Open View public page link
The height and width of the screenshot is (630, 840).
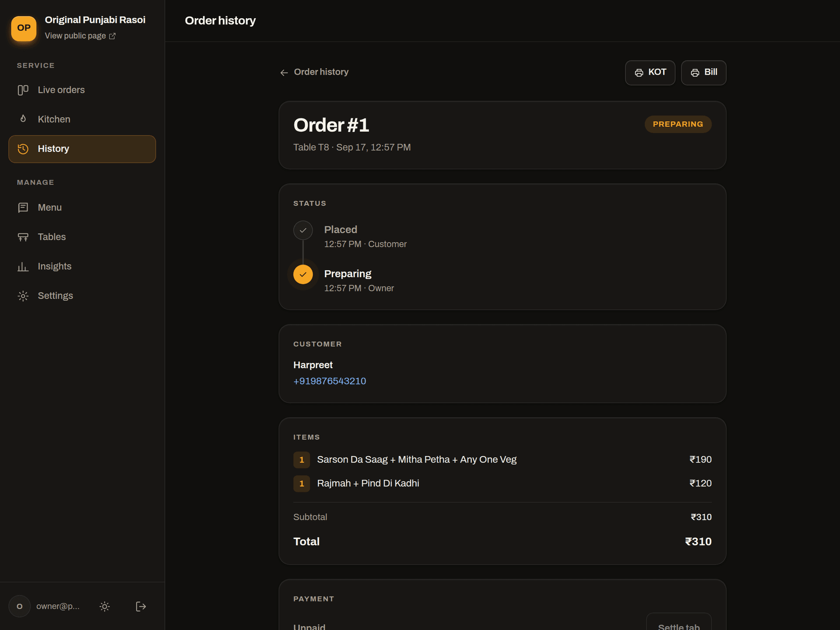(x=80, y=36)
